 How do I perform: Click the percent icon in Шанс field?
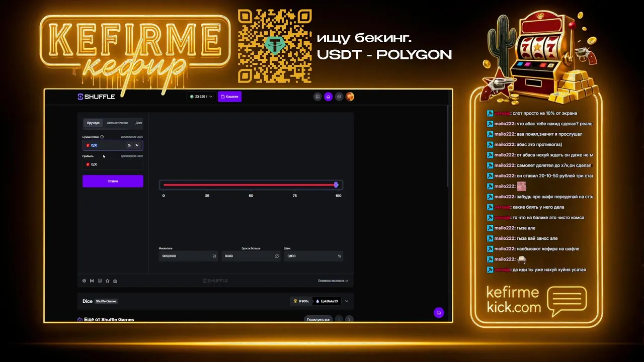[x=340, y=256]
